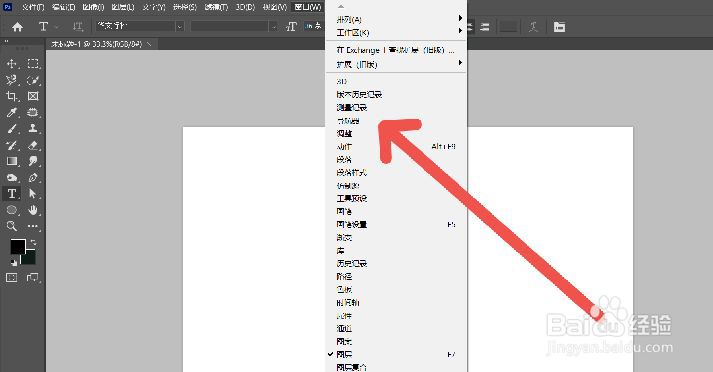This screenshot has height=372, width=713.
Task: Open the warp text icon in options bar
Action: [x=533, y=27]
